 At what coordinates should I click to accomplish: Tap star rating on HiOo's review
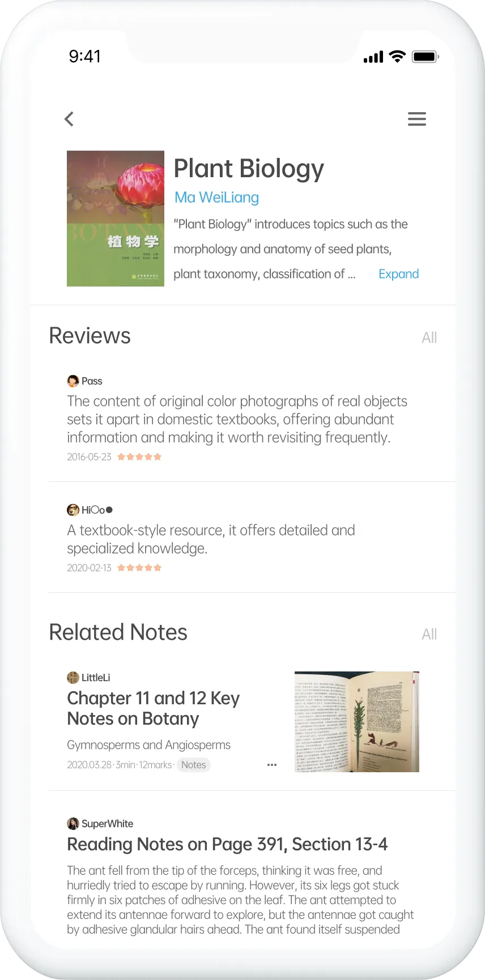[139, 568]
